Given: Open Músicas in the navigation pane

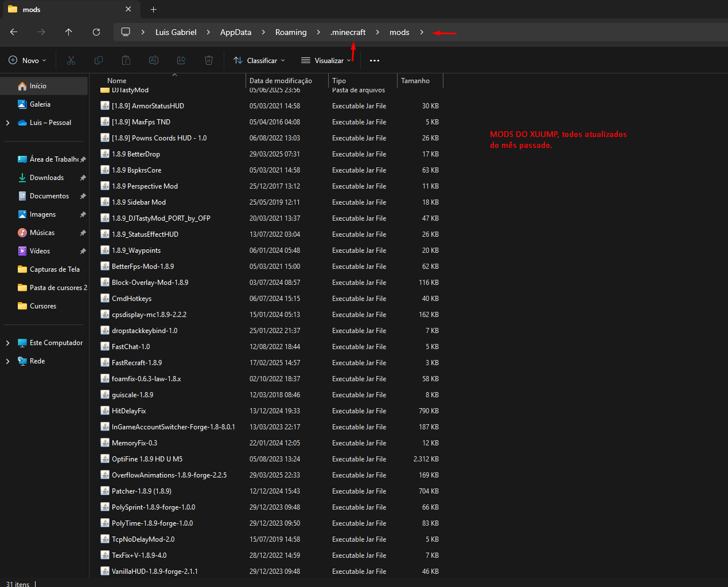Looking at the screenshot, I should pos(45,233).
